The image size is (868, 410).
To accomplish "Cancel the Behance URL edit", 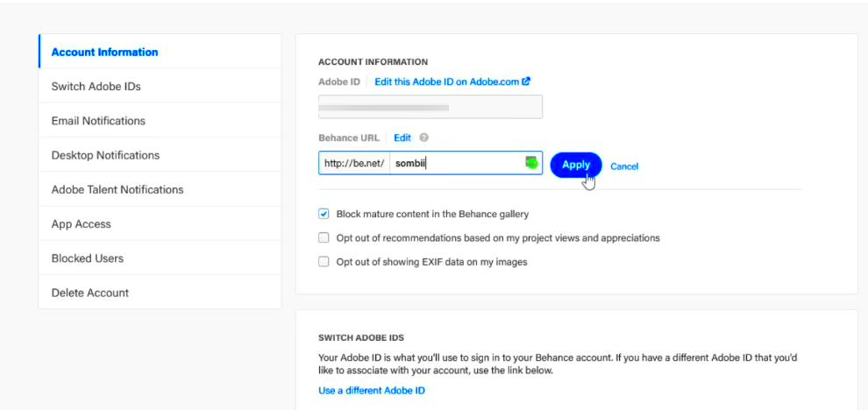I will (624, 166).
